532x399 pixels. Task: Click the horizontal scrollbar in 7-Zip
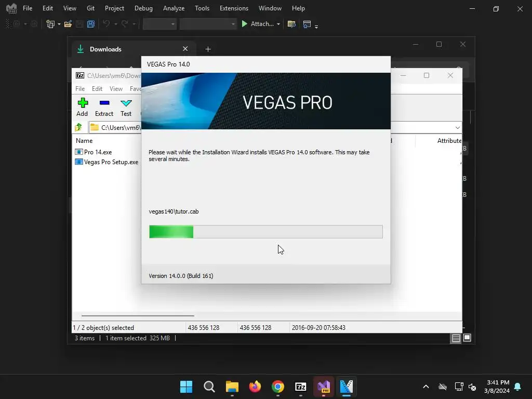(137, 315)
